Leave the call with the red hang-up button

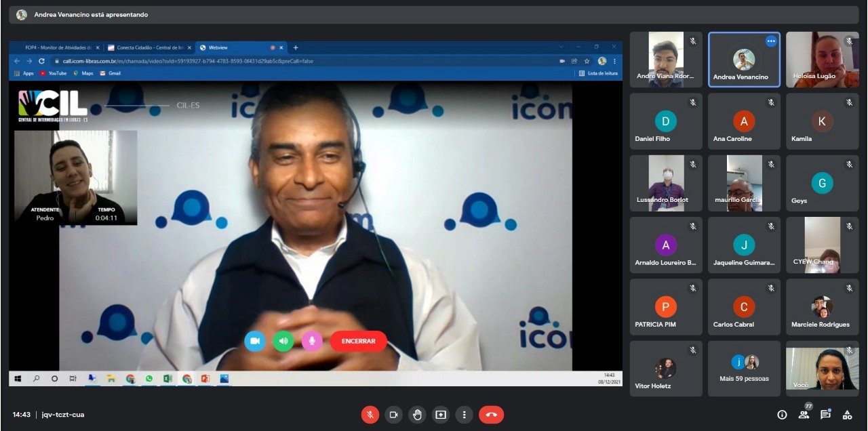491,415
